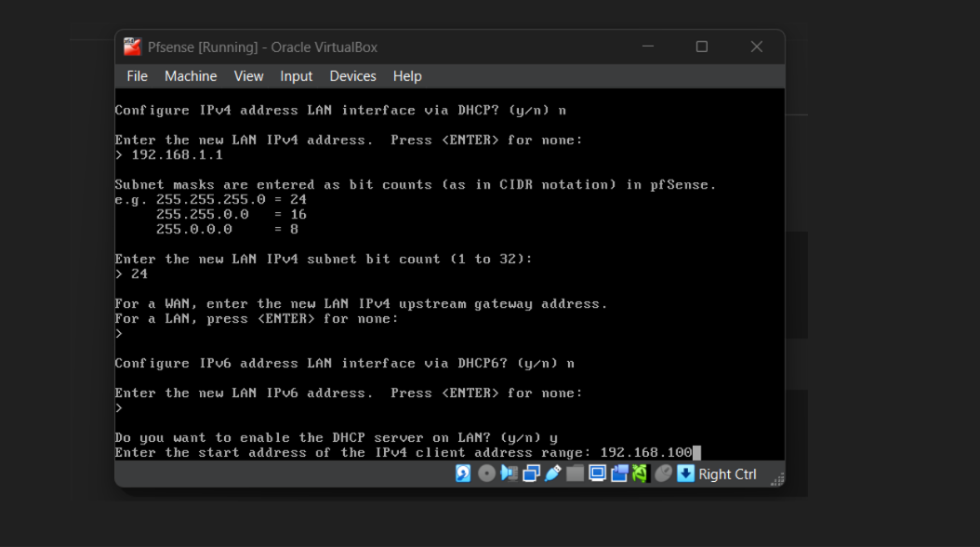Click the shared folders status icon
The height and width of the screenshot is (547, 980).
[575, 474]
